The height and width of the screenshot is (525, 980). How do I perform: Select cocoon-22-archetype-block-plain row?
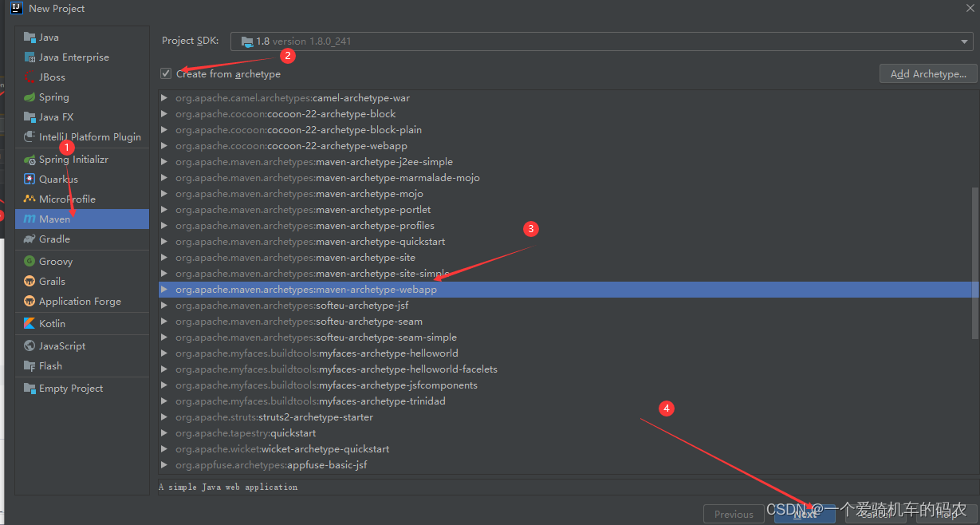[565, 130]
